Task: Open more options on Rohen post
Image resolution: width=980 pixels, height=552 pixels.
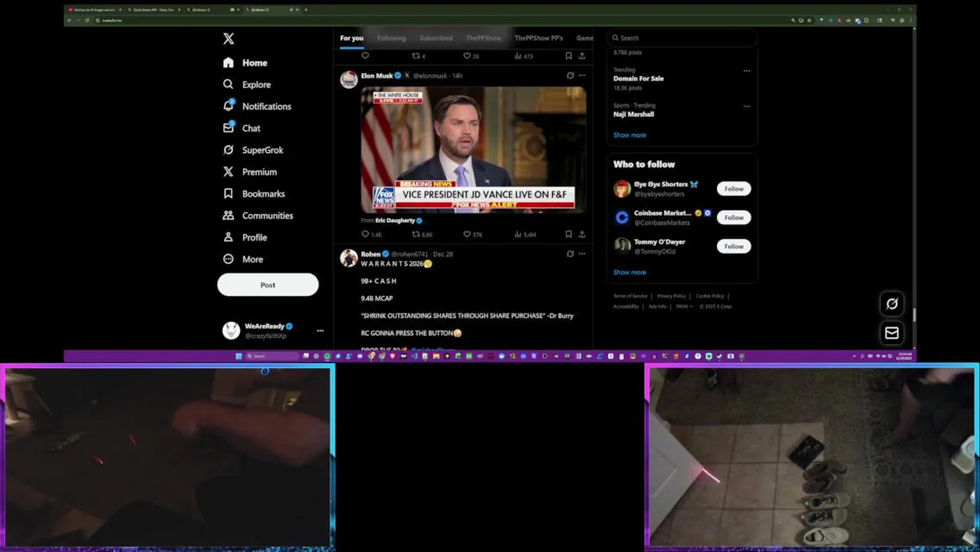Action: [582, 254]
